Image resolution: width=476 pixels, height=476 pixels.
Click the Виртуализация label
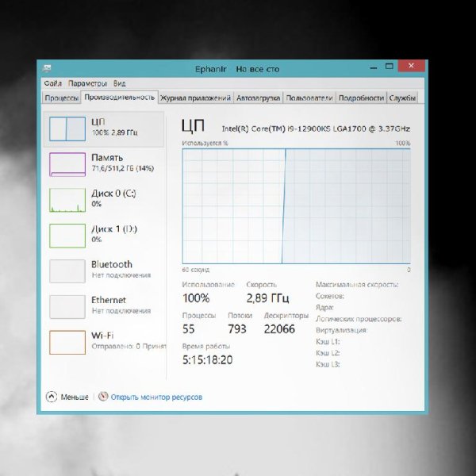pos(341,330)
